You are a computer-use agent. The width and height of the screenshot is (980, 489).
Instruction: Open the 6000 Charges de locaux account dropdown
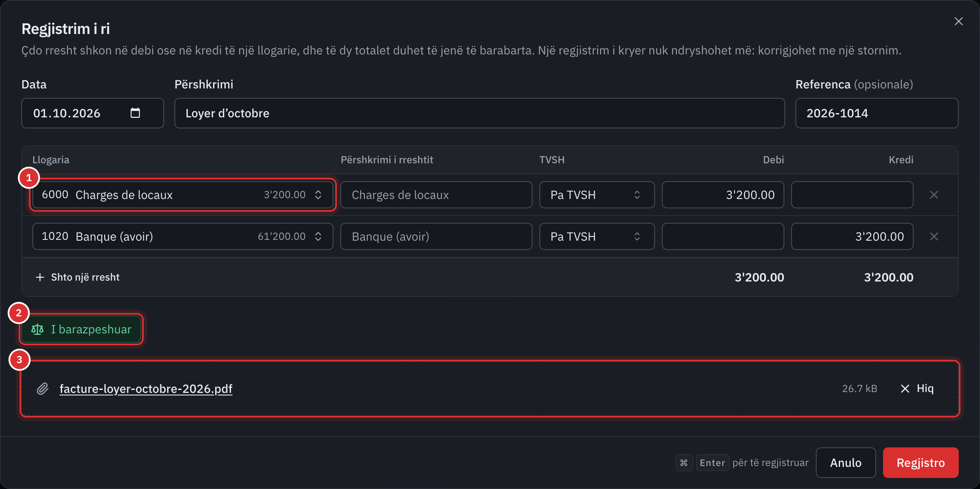coord(183,195)
